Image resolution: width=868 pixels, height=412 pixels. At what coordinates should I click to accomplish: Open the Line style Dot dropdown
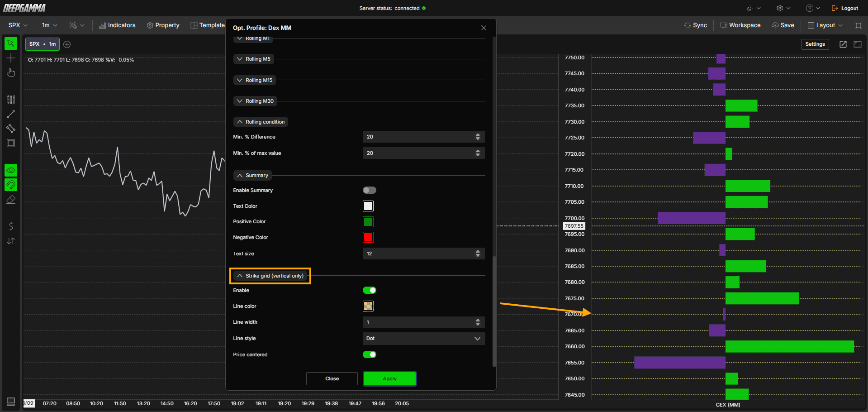click(424, 339)
